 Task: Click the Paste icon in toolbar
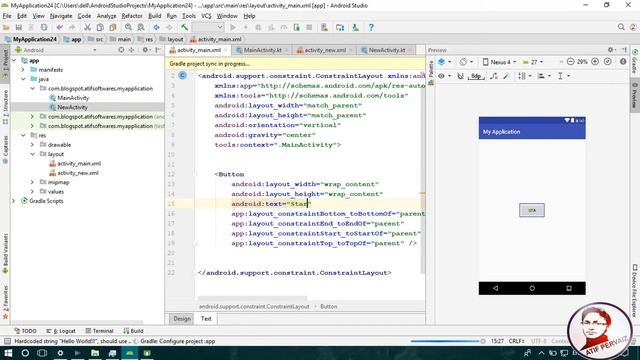tap(113, 27)
